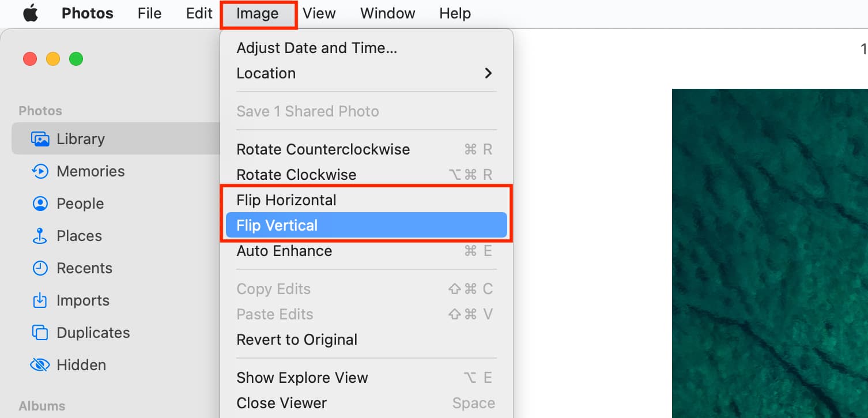Open the Window menu

[387, 13]
